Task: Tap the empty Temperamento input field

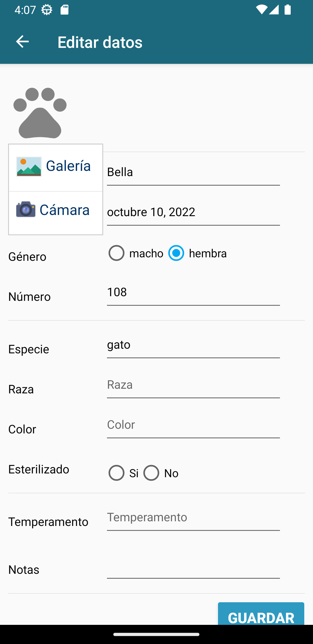Action: 193,518
